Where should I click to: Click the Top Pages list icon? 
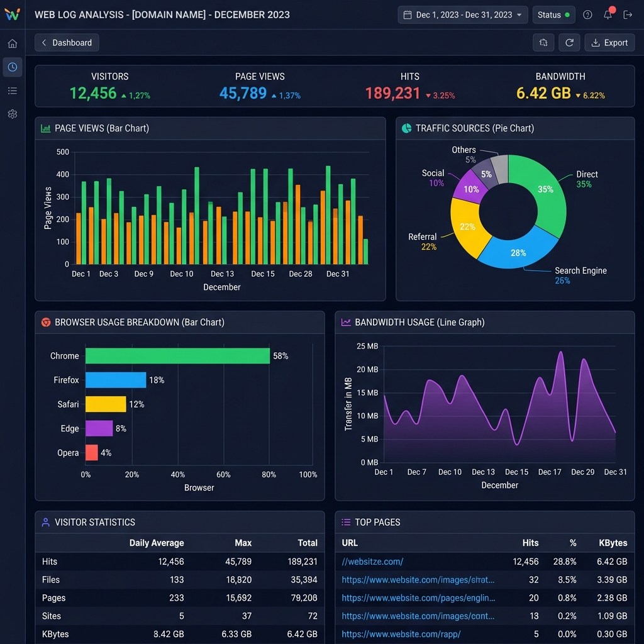point(346,523)
